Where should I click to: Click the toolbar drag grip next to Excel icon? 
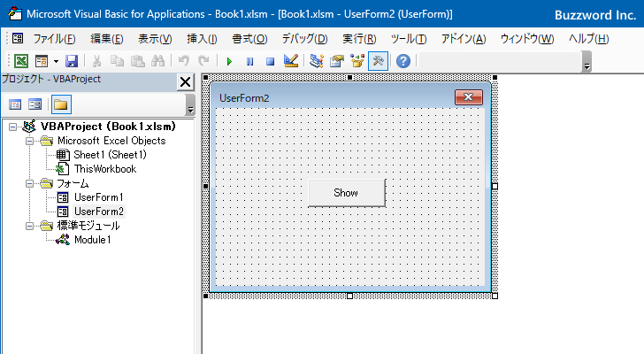[9, 61]
